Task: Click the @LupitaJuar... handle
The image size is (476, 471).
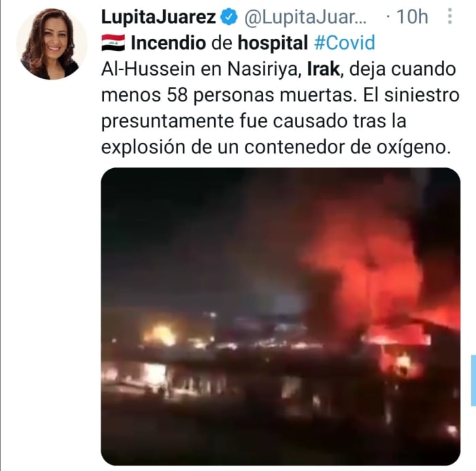Action: pyautogui.click(x=305, y=18)
